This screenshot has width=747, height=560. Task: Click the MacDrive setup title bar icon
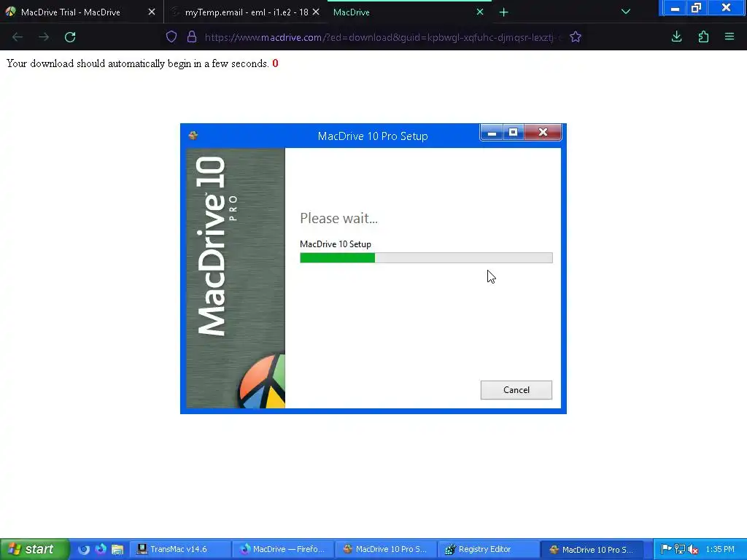[x=193, y=136]
